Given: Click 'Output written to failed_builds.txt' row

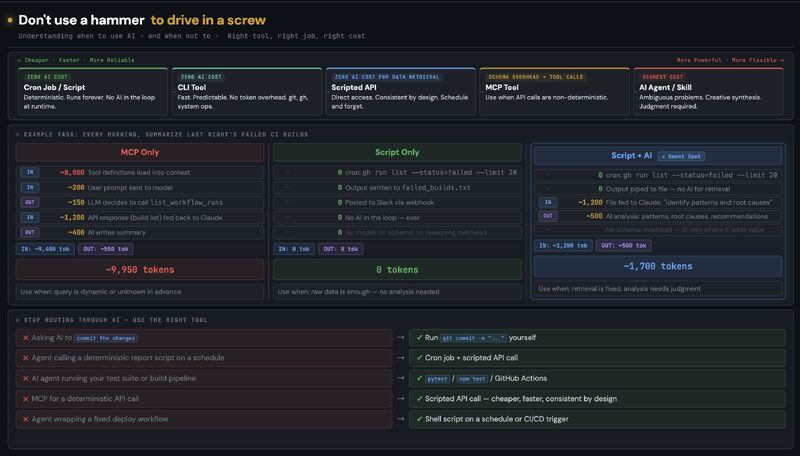Looking at the screenshot, I should point(397,188).
